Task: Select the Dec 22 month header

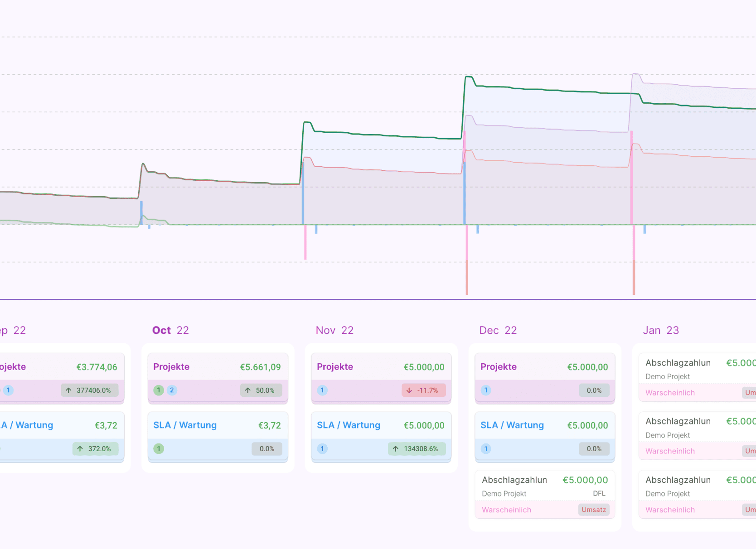Action: [x=498, y=330]
